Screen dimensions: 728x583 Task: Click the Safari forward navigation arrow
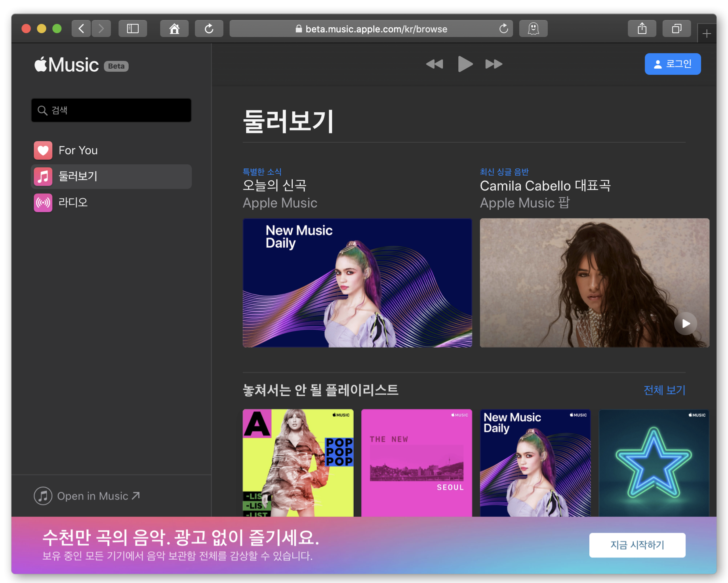101,29
